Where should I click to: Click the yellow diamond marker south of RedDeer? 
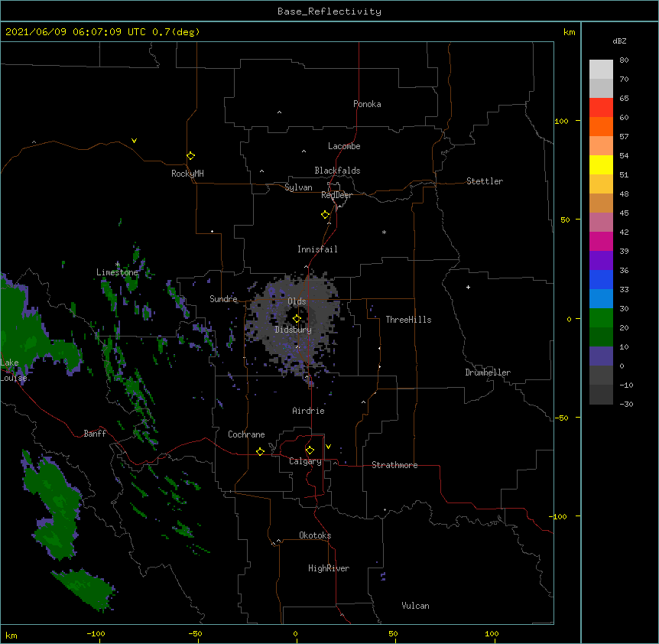tap(326, 215)
